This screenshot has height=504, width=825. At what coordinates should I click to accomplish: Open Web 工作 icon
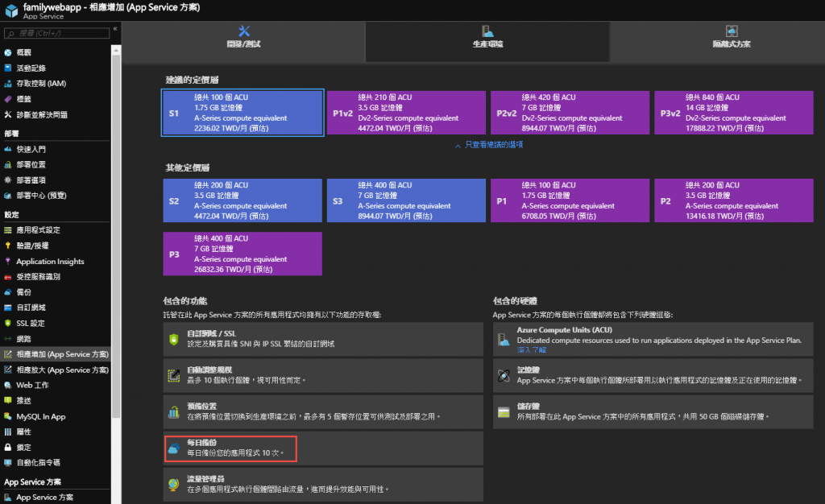(x=8, y=385)
